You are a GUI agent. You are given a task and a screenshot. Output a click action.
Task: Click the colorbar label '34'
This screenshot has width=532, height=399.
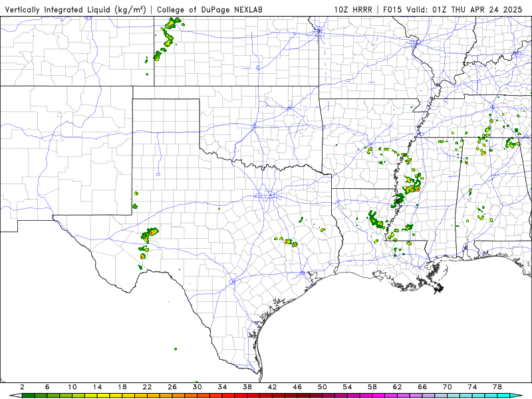(222, 387)
